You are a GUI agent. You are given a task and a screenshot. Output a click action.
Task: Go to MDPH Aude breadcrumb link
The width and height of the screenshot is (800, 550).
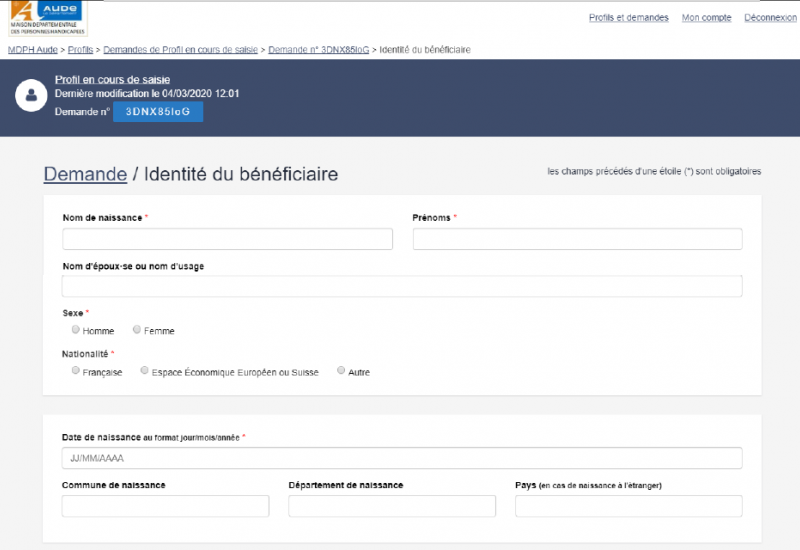33,49
